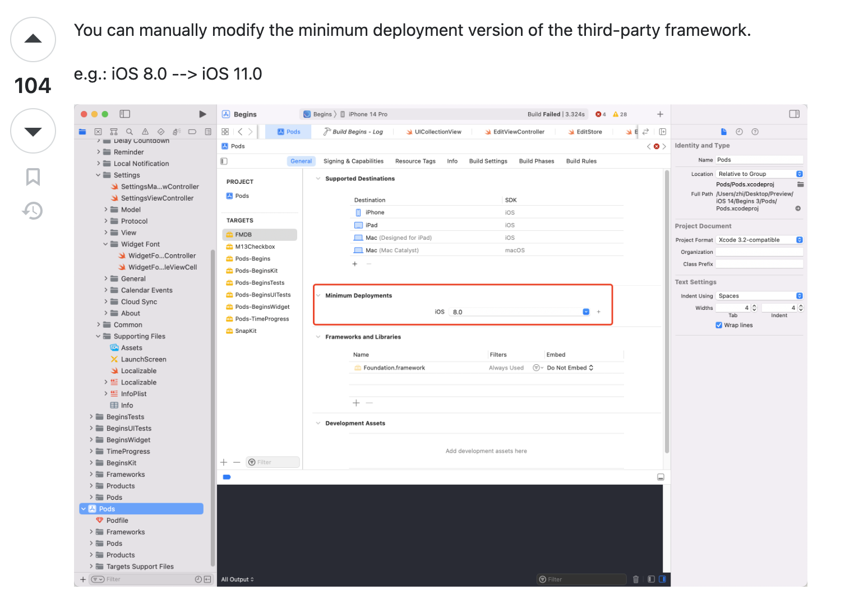Toggle the Xcode navigator sidebar
Image resolution: width=868 pixels, height=613 pixels.
125,114
